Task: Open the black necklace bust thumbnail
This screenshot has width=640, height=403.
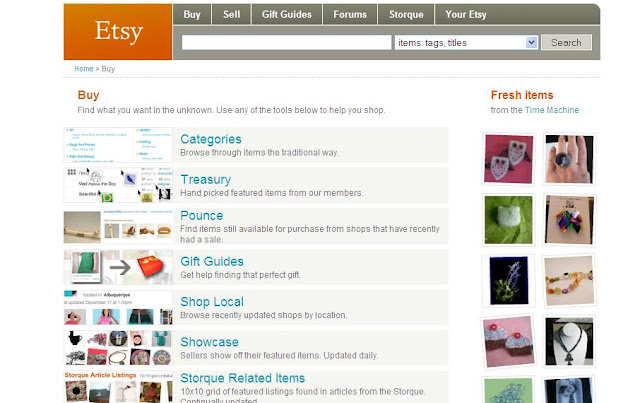Action: pyautogui.click(x=569, y=341)
